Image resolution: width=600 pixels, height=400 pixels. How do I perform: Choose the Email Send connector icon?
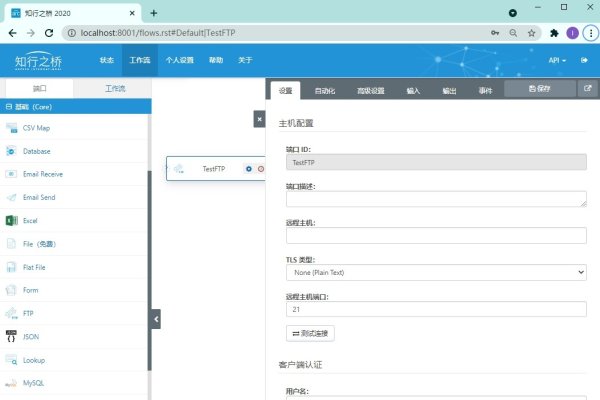[x=11, y=198]
